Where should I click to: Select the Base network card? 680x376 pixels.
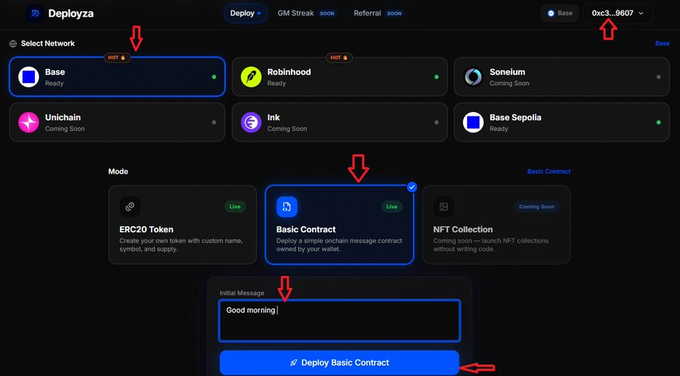(117, 77)
